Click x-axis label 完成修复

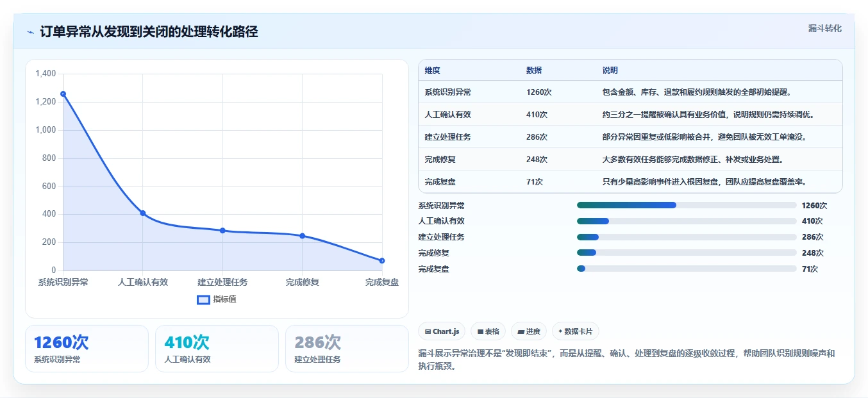303,282
